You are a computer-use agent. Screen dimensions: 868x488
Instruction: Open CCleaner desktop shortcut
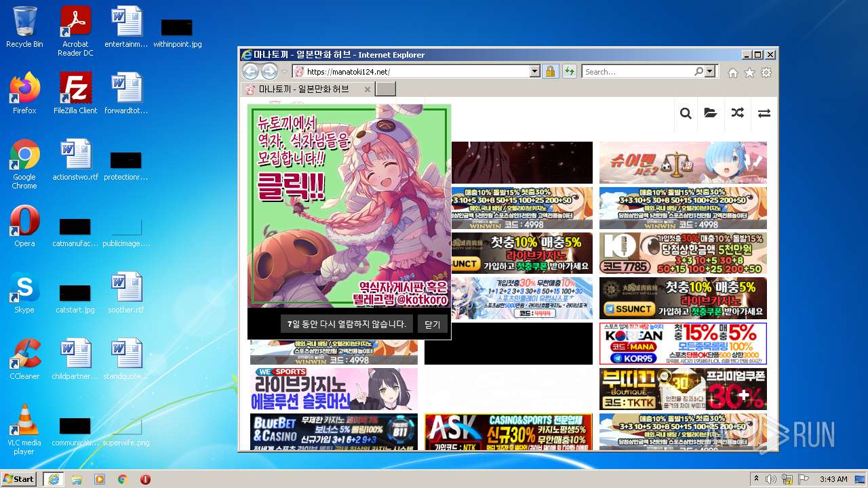point(24,359)
